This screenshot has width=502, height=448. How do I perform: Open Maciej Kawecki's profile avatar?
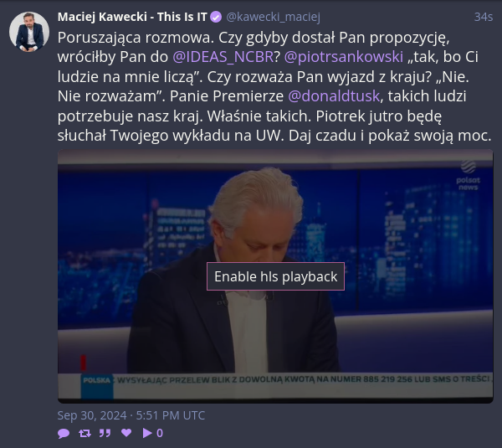(x=29, y=32)
